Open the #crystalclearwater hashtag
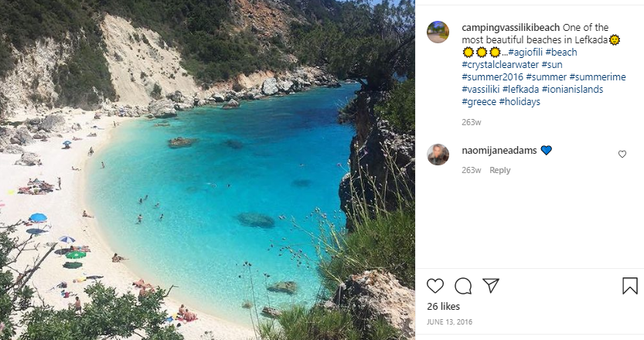Screen dimensions: 644x340 499,64
